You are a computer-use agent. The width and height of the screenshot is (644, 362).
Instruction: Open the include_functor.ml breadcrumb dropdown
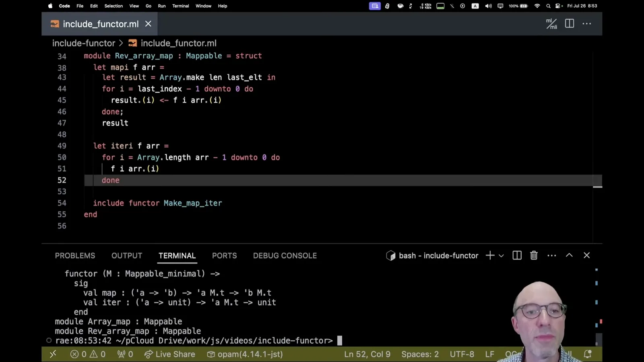point(173,43)
